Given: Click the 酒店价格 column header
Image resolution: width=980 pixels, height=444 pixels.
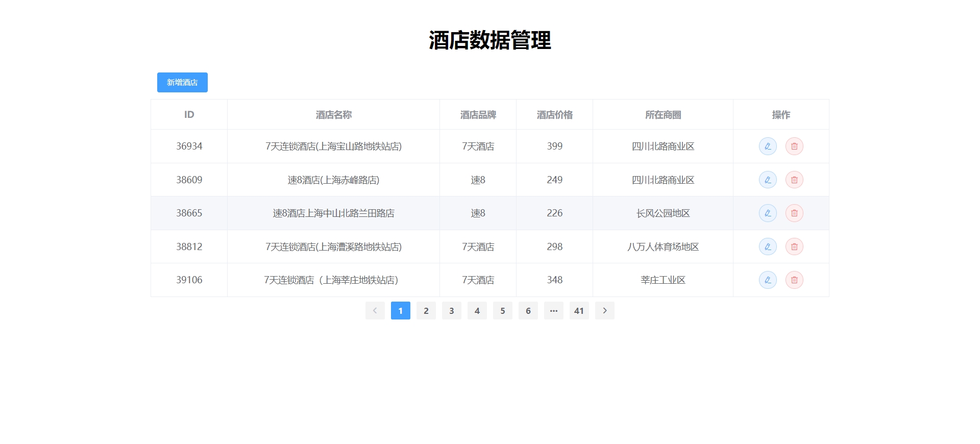Looking at the screenshot, I should click(x=555, y=115).
